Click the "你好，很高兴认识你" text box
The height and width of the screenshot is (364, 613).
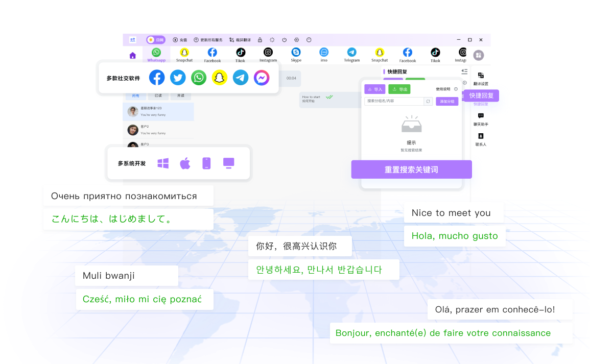point(300,246)
